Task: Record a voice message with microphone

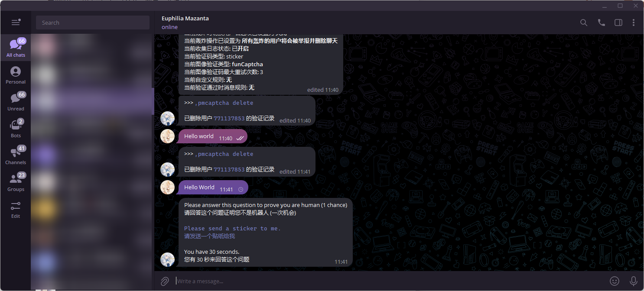Action: (633, 281)
